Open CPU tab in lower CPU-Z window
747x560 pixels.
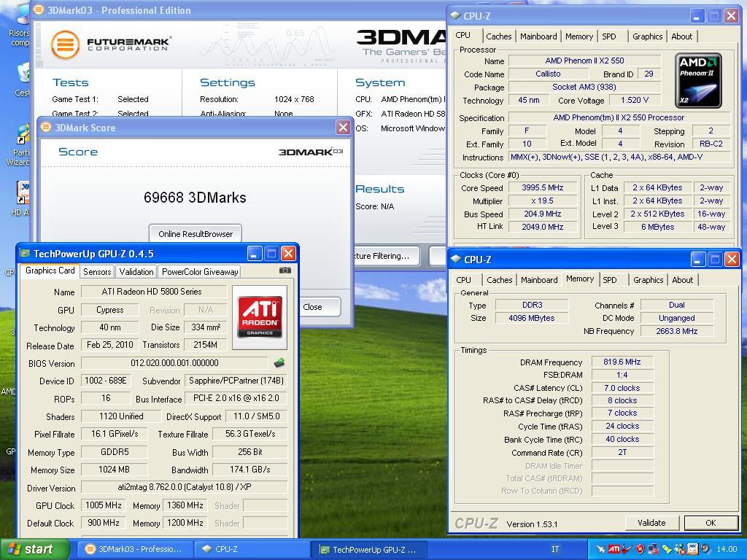[x=463, y=280]
